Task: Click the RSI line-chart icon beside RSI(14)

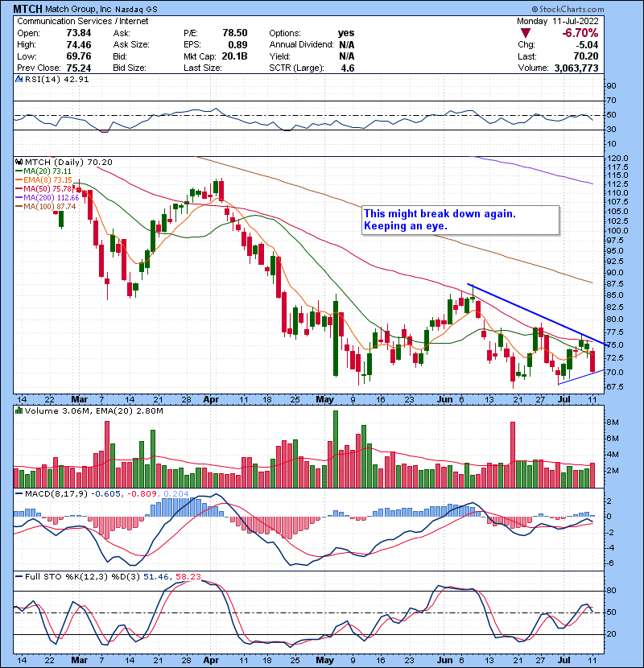Action: tap(19, 79)
